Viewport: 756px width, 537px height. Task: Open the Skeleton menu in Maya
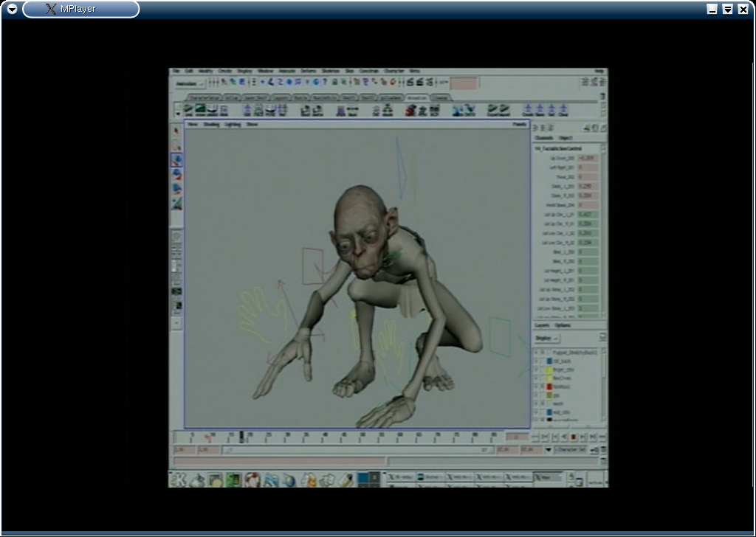330,72
